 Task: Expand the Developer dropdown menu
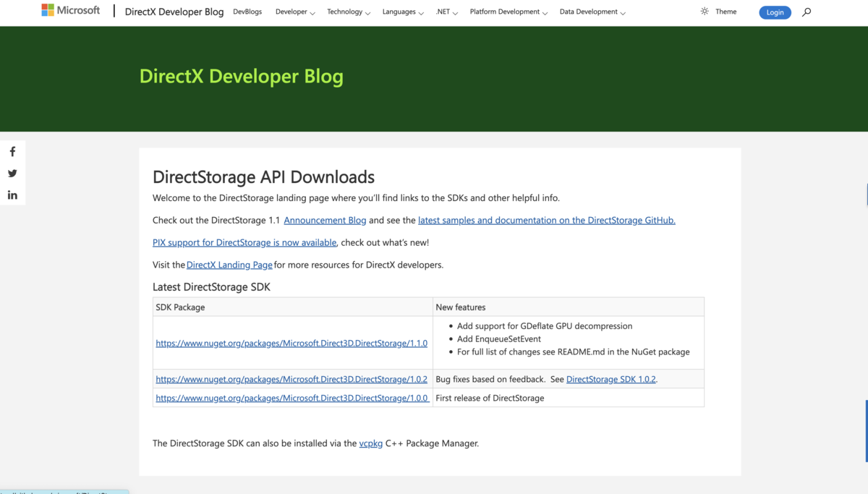(x=295, y=12)
